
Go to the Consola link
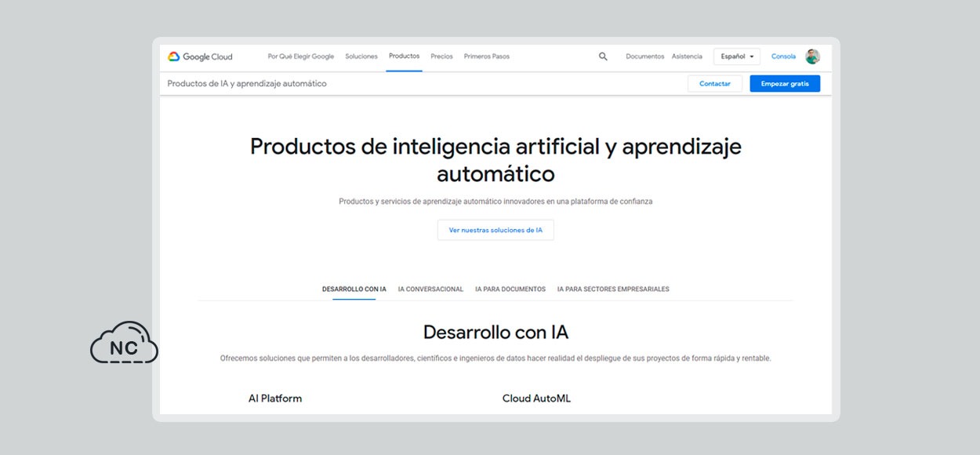[x=783, y=56]
